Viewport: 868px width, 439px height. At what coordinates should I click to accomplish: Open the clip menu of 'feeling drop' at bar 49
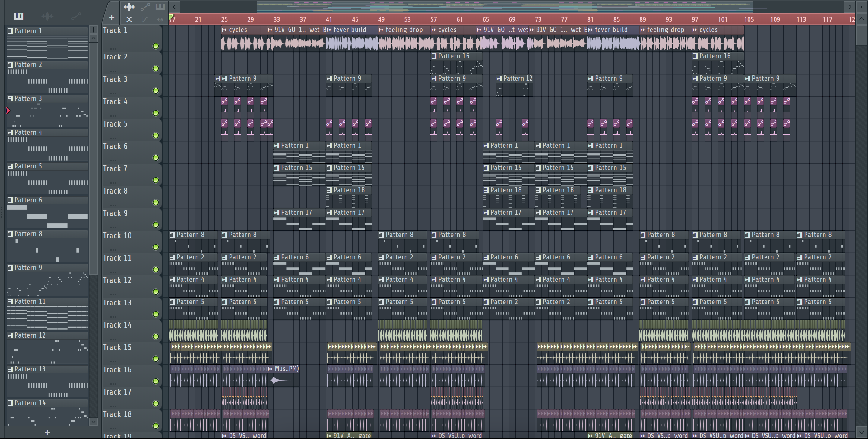click(381, 30)
